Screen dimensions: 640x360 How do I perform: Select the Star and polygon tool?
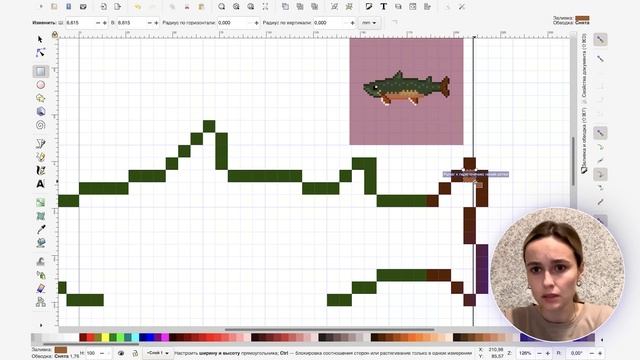pos(40,98)
